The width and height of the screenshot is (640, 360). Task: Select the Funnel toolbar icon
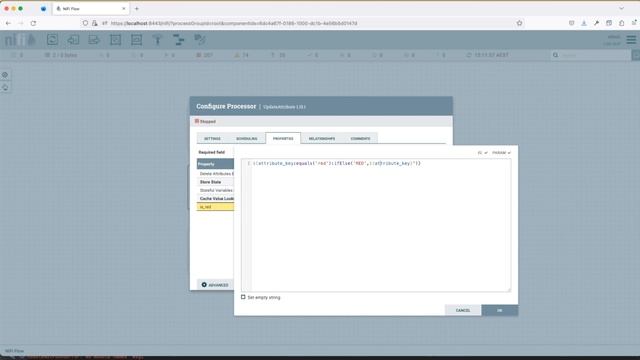click(x=157, y=40)
